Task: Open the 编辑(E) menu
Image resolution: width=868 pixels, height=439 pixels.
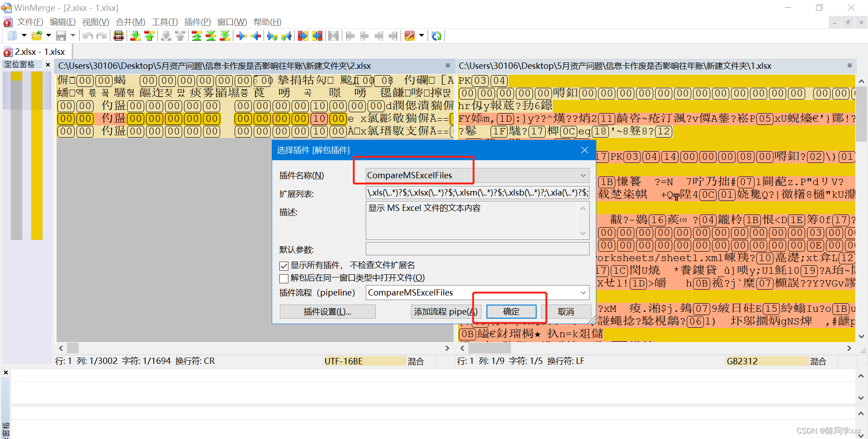Action: (62, 22)
